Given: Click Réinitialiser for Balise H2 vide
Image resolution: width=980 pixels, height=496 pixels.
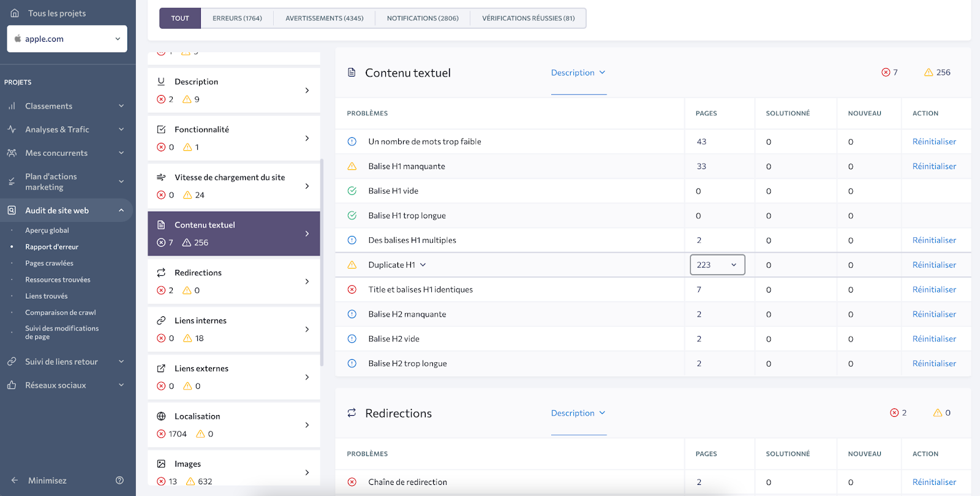Looking at the screenshot, I should click(934, 338).
